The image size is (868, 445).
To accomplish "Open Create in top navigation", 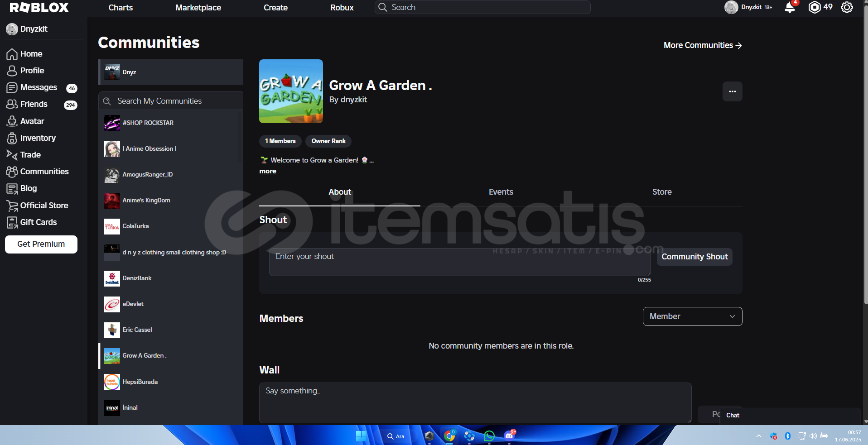I will 275,8.
